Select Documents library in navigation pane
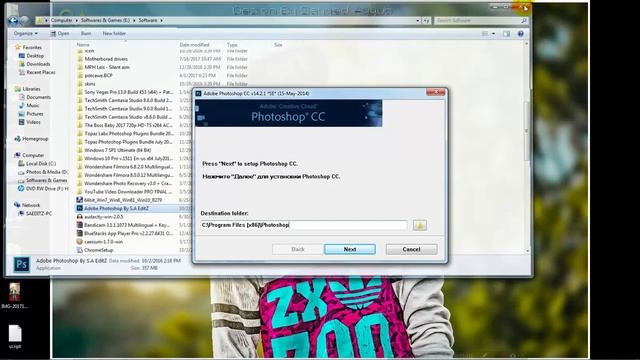640x360 pixels. click(x=38, y=97)
